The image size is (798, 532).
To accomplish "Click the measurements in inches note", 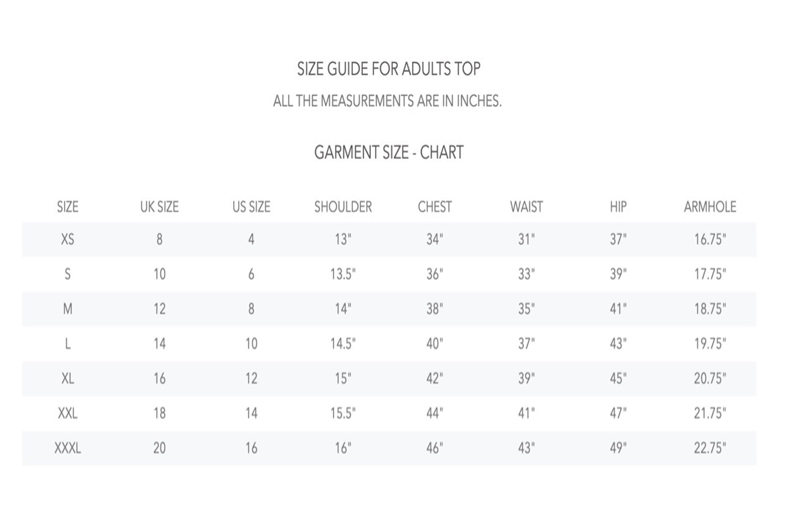I will point(387,101).
